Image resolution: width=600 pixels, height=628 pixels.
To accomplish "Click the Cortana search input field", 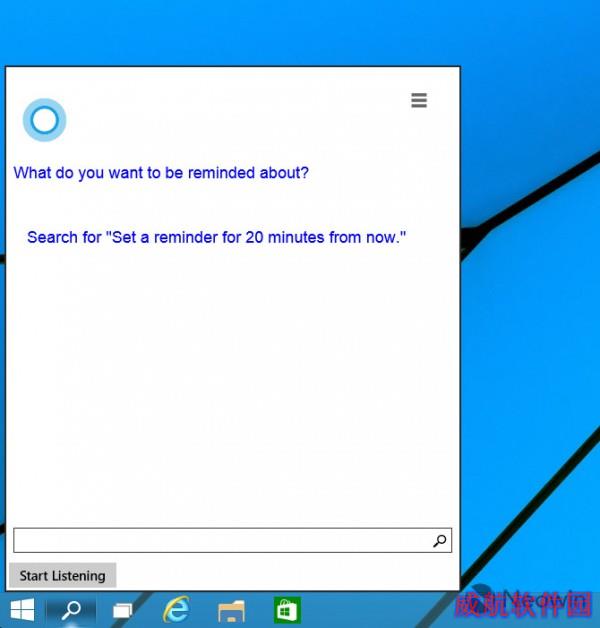I will click(x=233, y=540).
